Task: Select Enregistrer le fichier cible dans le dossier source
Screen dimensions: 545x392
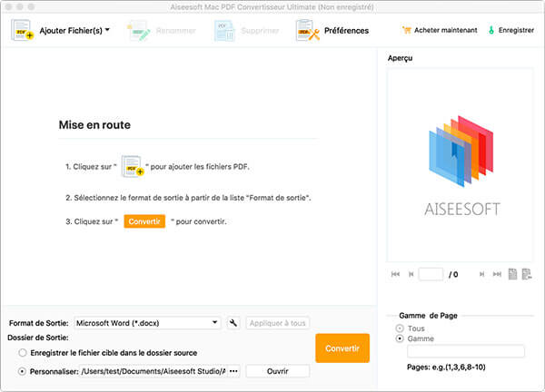Action: pyautogui.click(x=23, y=353)
